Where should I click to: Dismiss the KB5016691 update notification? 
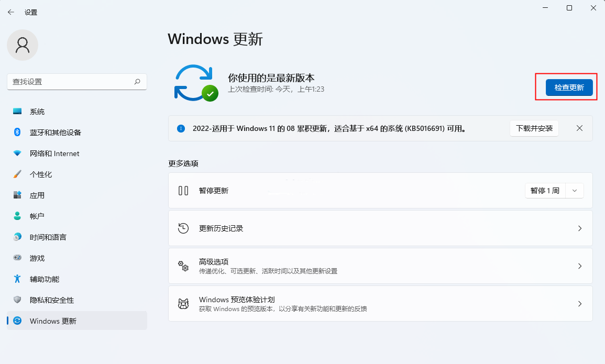pos(579,128)
